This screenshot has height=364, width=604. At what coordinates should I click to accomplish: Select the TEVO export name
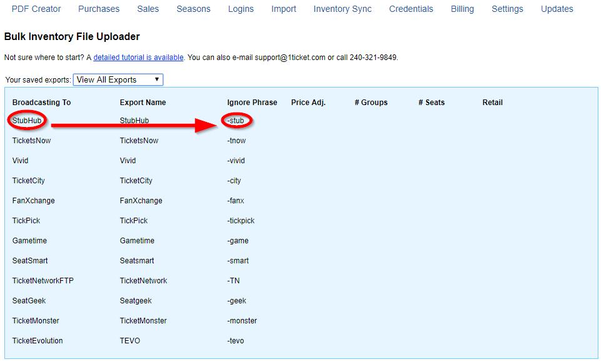click(130, 341)
